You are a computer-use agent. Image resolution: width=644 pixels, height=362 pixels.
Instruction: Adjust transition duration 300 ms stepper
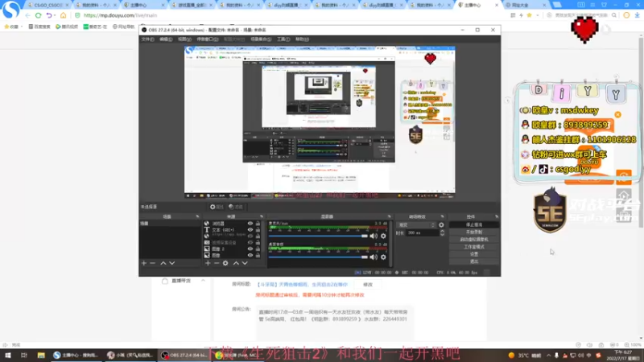[x=442, y=232]
